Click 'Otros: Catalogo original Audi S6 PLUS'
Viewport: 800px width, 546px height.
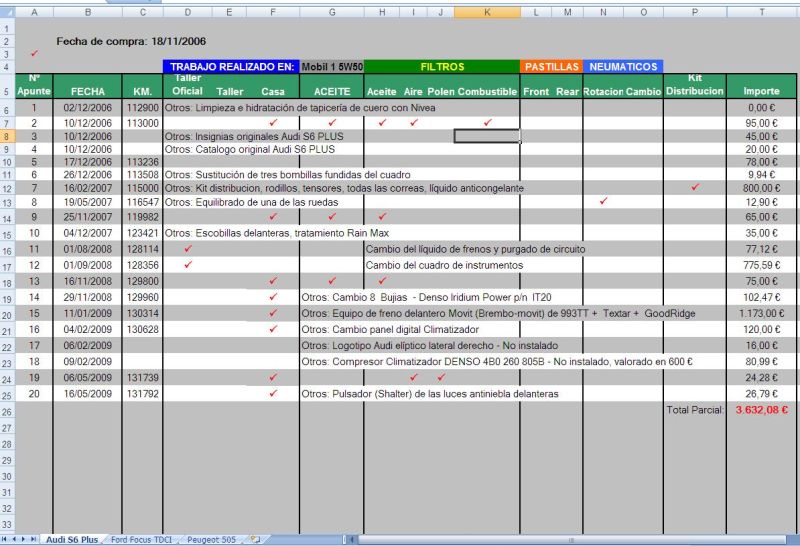click(249, 149)
